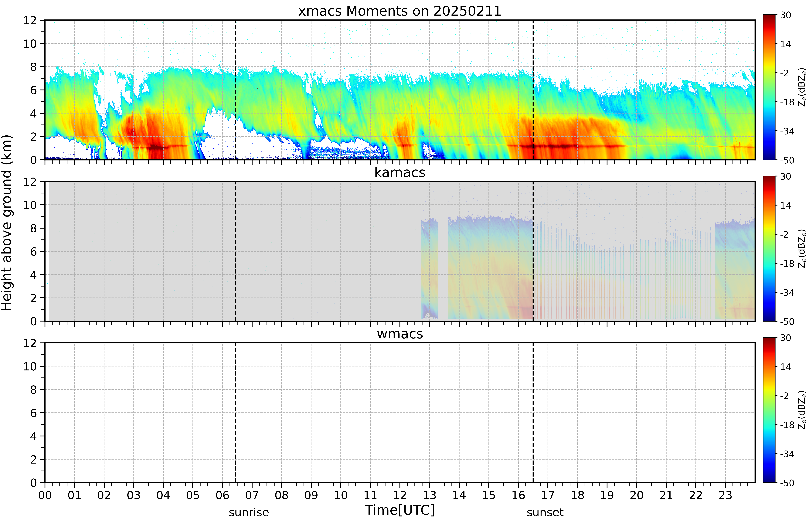Image resolution: width=812 pixels, height=524 pixels.
Task: Select the "-50" label on the wmacs colorbar
Action: pos(787,483)
